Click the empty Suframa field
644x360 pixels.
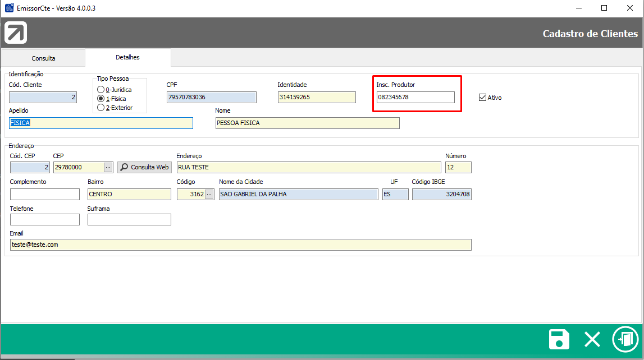[x=129, y=220]
